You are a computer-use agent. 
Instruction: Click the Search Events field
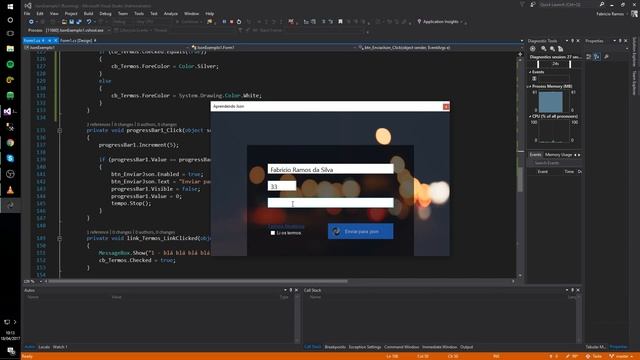click(555, 163)
